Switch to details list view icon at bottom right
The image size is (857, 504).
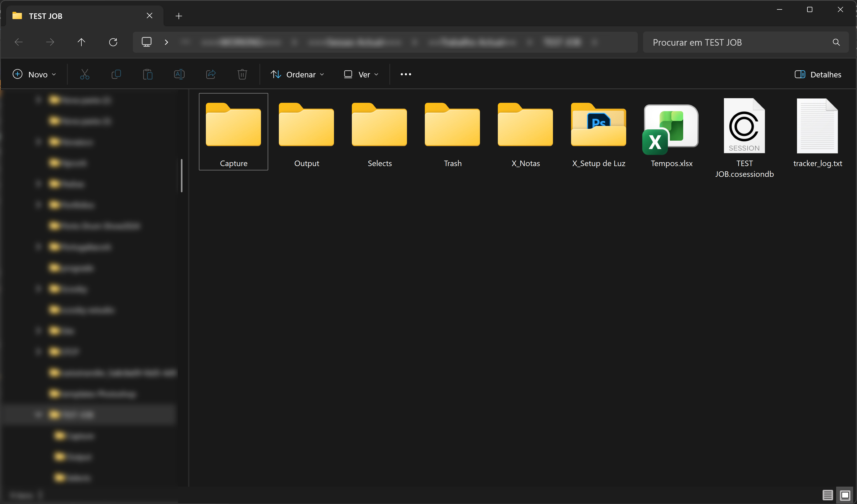tap(828, 495)
